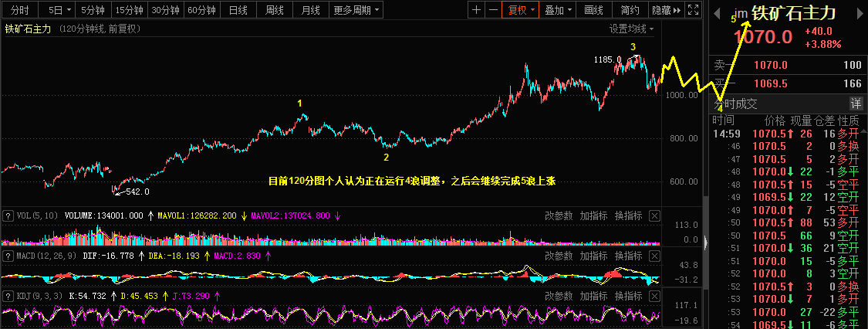Click 改参数 for VOL indicator
This screenshot has width=868, height=329.
pos(559,216)
